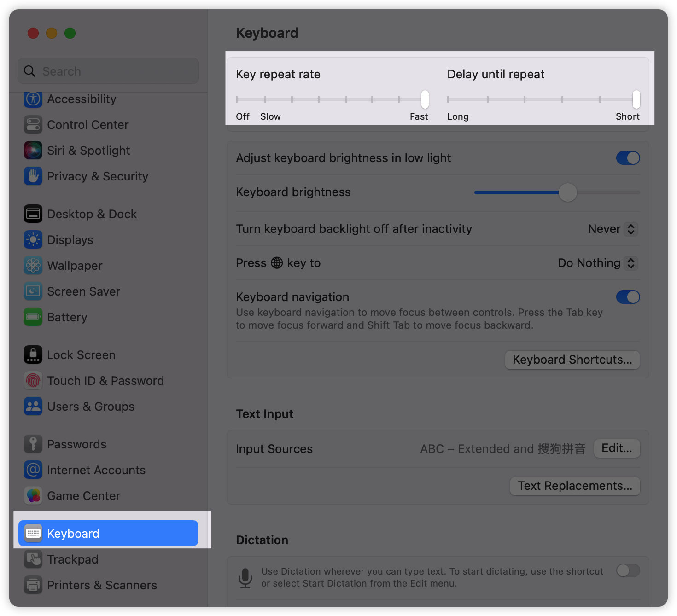Open Game Center settings
The width and height of the screenshot is (677, 616).
click(108, 496)
